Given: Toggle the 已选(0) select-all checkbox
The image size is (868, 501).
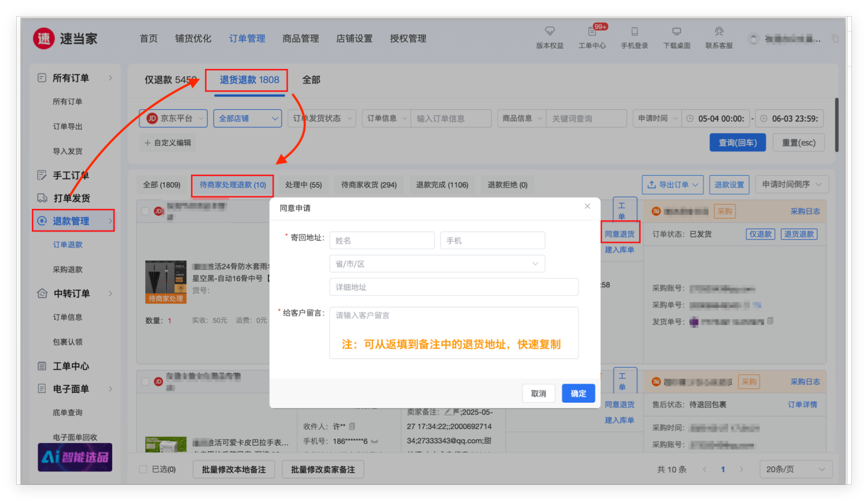Looking at the screenshot, I should pos(143,469).
